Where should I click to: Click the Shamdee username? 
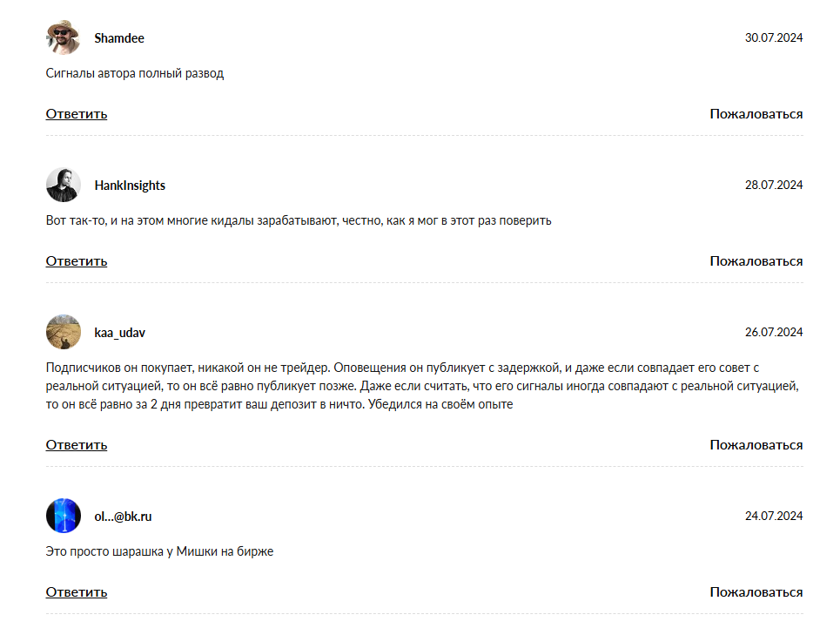(119, 38)
